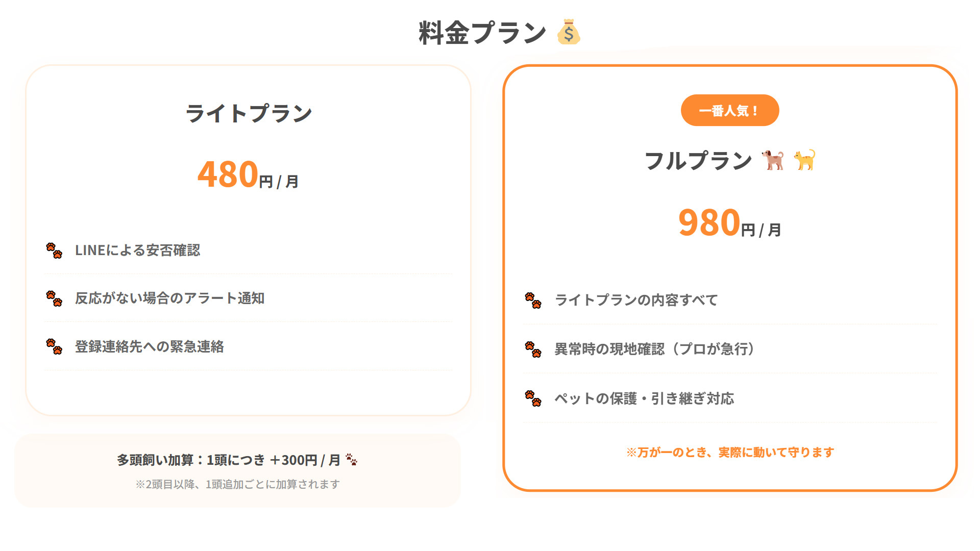Click paw icon beside LINEによる安否確認
This screenshot has width=980, height=551.
pyautogui.click(x=54, y=251)
